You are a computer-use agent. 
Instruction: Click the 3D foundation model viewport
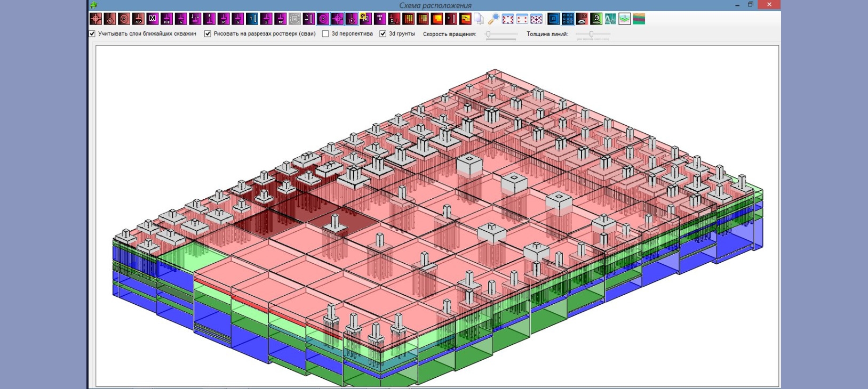[437, 216]
